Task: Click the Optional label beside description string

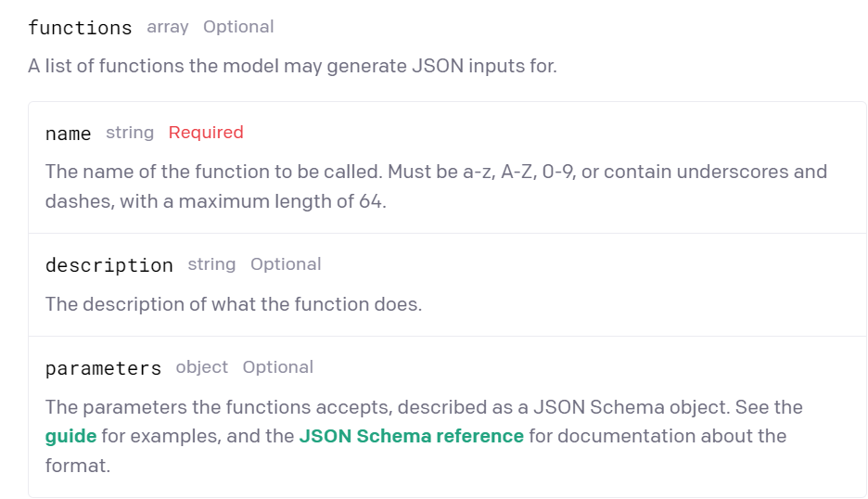Action: pos(286,264)
